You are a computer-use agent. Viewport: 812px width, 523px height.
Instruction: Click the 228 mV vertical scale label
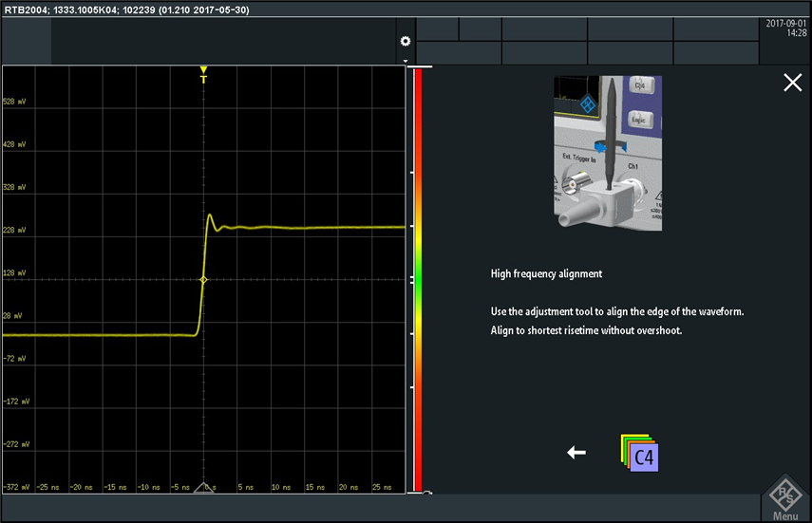[14, 230]
